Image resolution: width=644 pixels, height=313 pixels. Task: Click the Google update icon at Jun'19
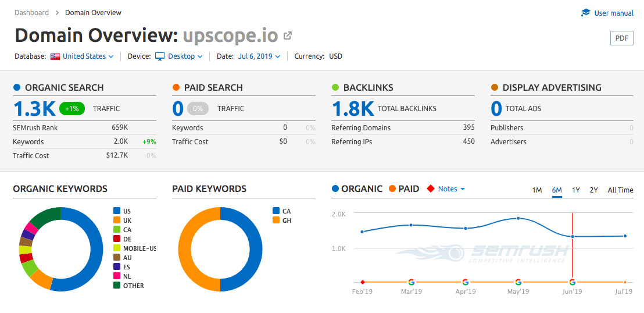572,282
